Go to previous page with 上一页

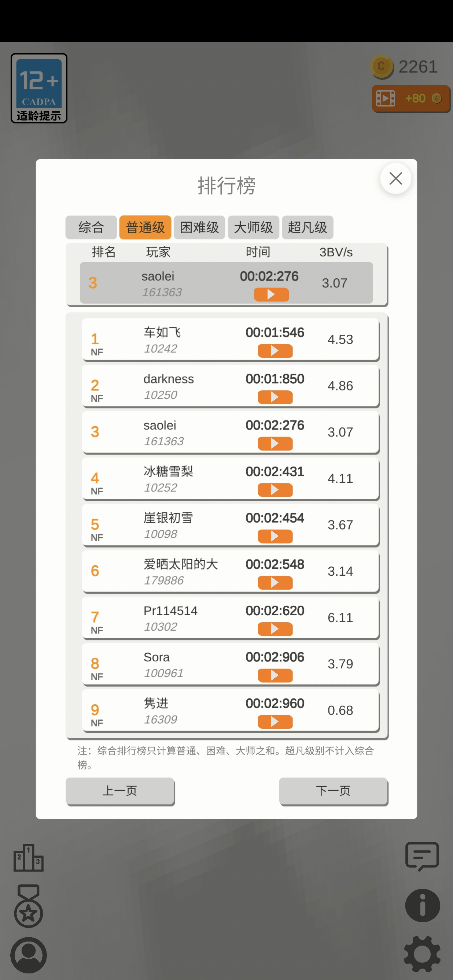[120, 791]
